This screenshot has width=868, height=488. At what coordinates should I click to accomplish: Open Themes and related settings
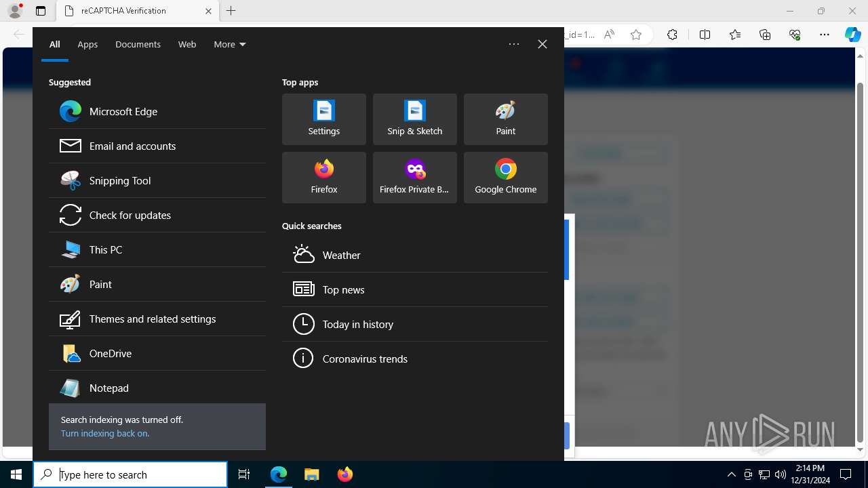(157, 319)
